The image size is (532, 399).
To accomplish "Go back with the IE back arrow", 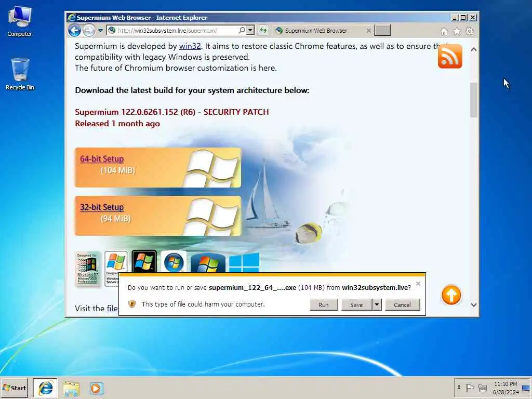I will (x=74, y=31).
